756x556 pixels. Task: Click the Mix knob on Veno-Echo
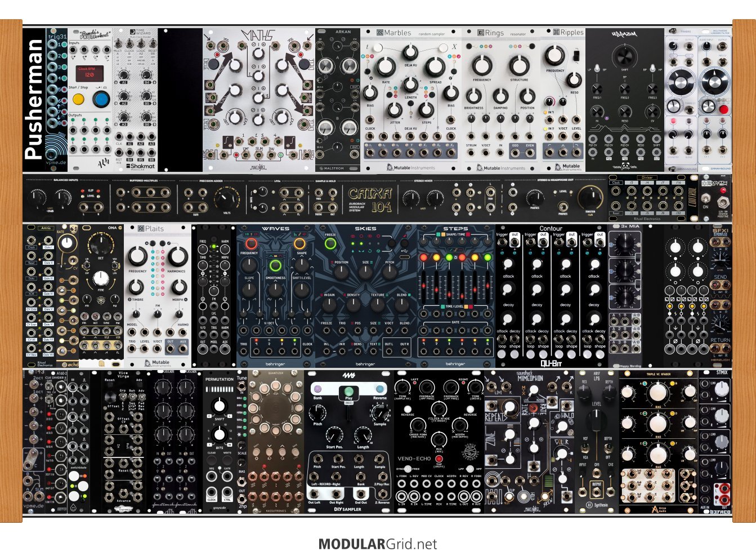(439, 439)
